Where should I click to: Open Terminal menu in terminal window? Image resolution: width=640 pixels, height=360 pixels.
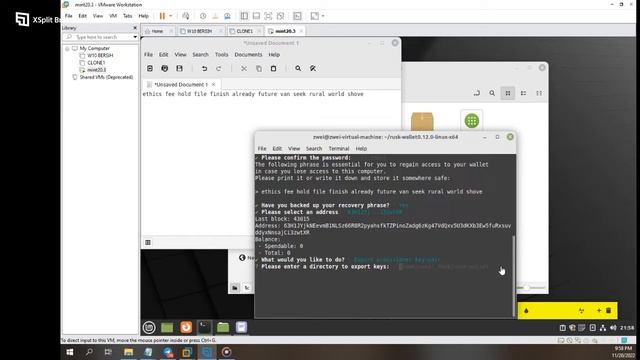pyautogui.click(x=339, y=149)
